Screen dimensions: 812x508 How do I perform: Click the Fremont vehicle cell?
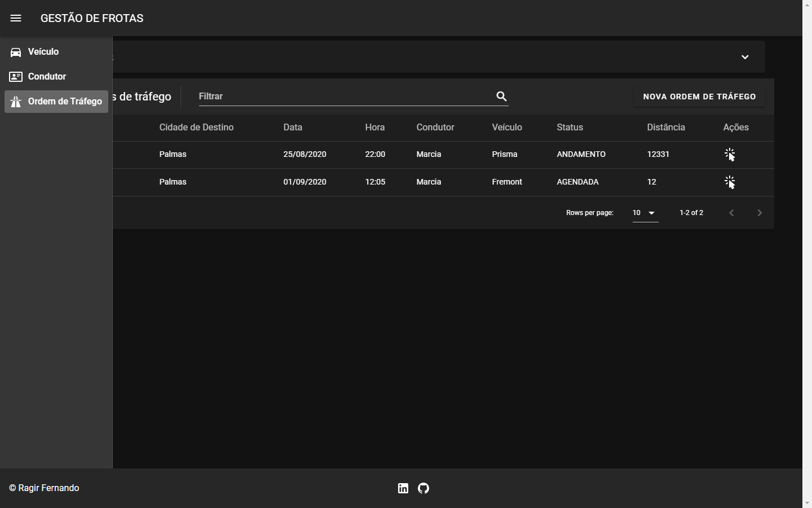click(507, 182)
